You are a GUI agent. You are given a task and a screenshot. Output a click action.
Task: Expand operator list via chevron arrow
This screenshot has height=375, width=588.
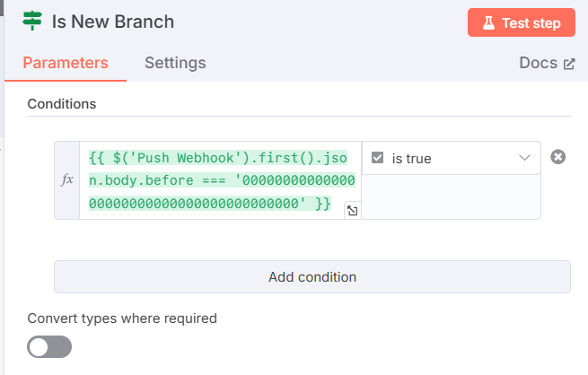[x=524, y=158]
